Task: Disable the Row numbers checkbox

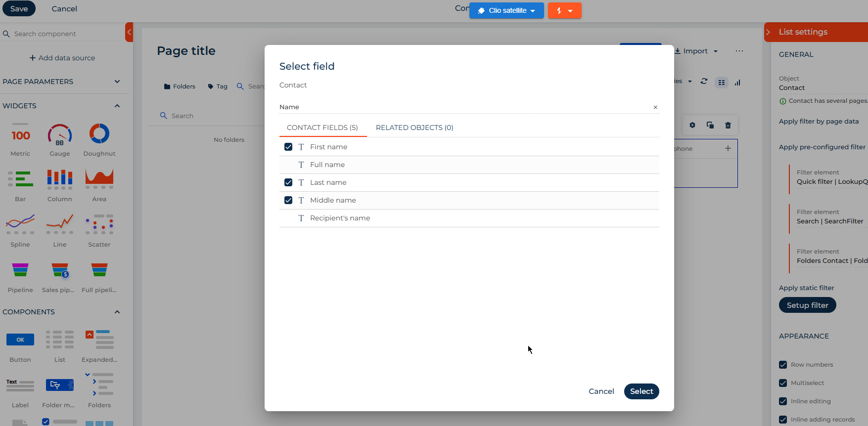Action: (x=783, y=365)
